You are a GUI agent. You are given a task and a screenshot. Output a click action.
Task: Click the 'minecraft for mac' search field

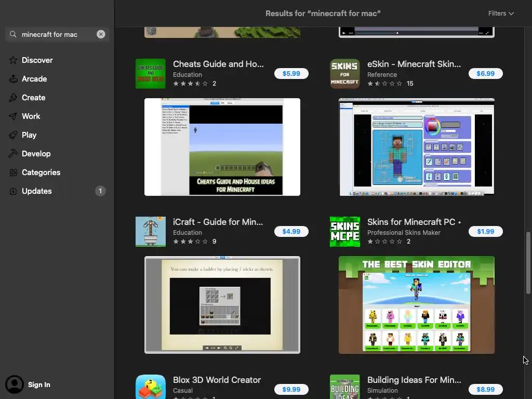point(57,34)
